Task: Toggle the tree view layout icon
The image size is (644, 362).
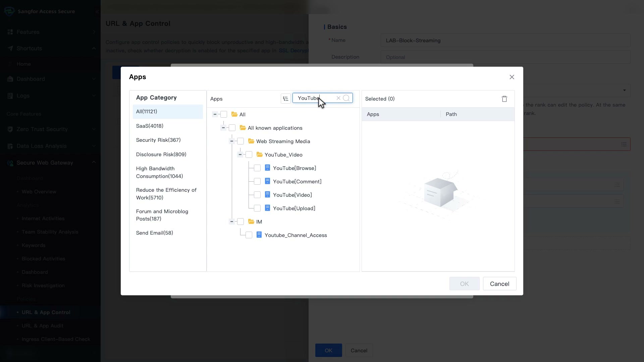Action: [285, 99]
